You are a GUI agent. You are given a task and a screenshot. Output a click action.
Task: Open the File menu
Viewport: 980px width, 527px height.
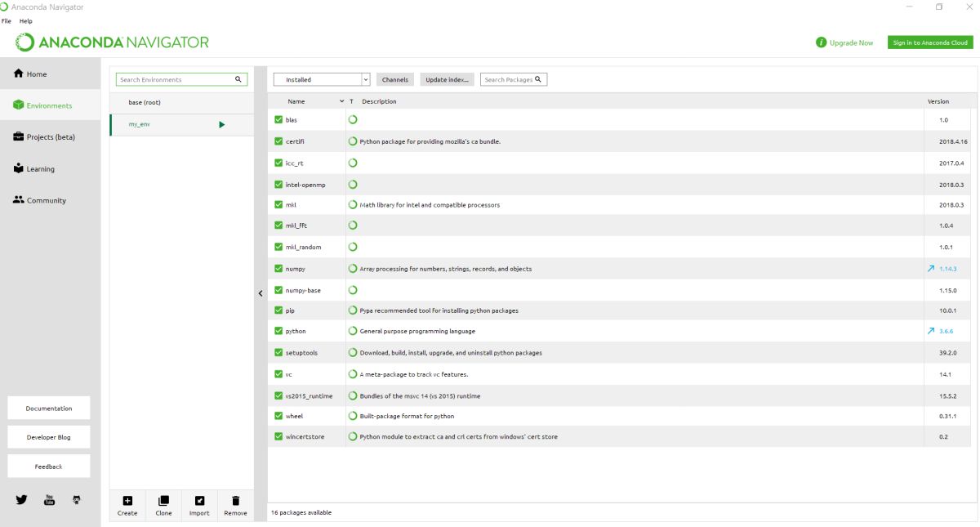coord(7,20)
